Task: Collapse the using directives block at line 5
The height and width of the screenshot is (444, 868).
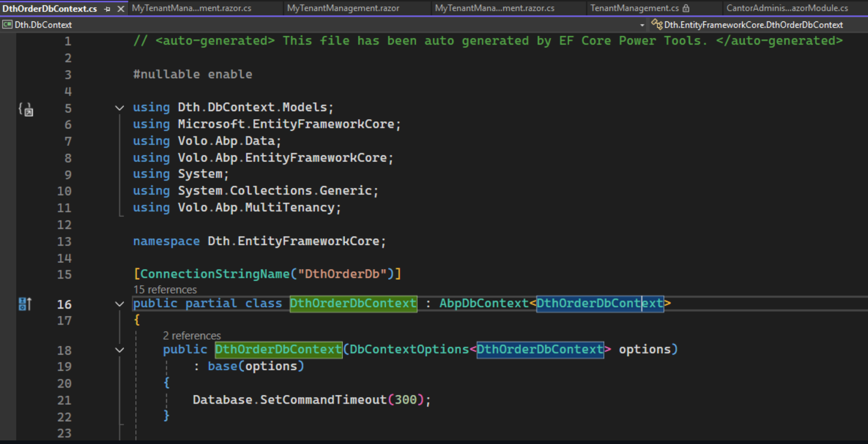Action: coord(119,108)
